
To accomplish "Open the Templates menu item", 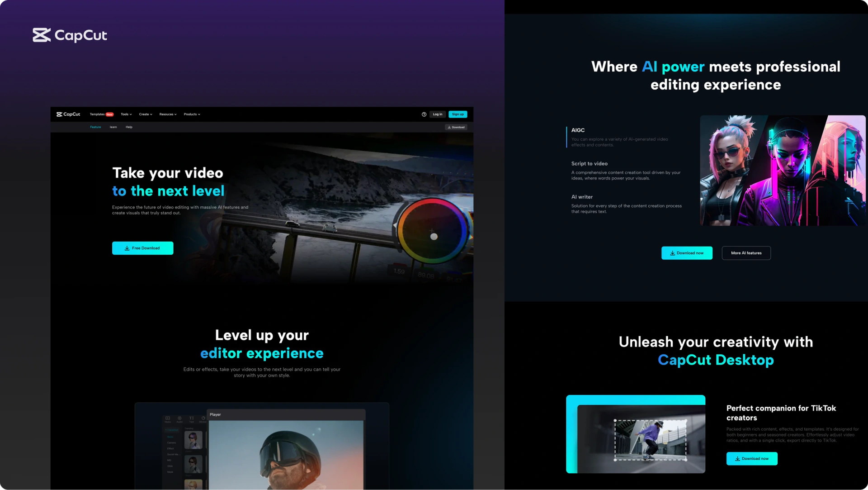I will 102,114.
